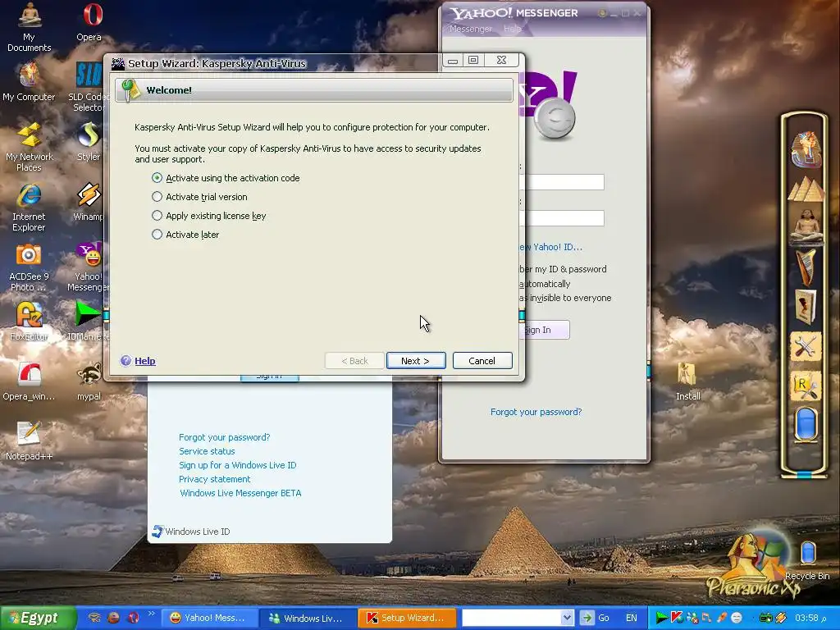The width and height of the screenshot is (840, 630).
Task: Click Kaspersky red K tray icon
Action: tap(676, 618)
